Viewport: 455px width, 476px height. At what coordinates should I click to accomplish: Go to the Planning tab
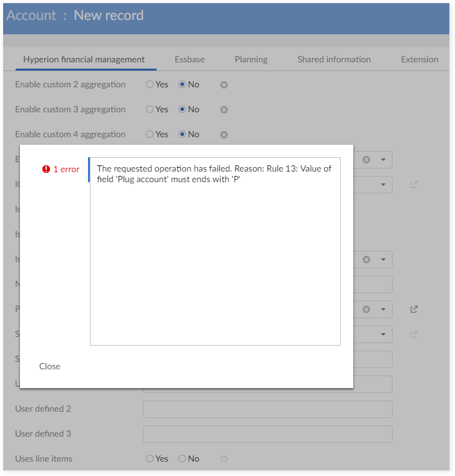pos(251,60)
